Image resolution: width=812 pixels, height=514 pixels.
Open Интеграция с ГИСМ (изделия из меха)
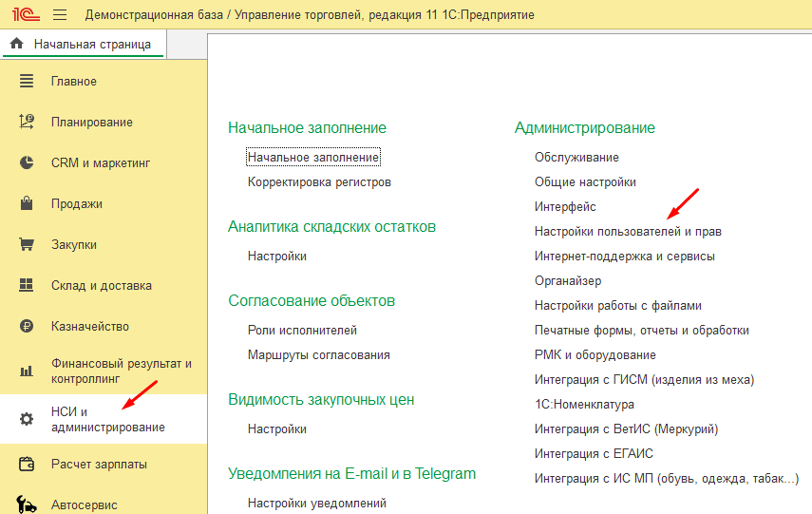point(645,380)
